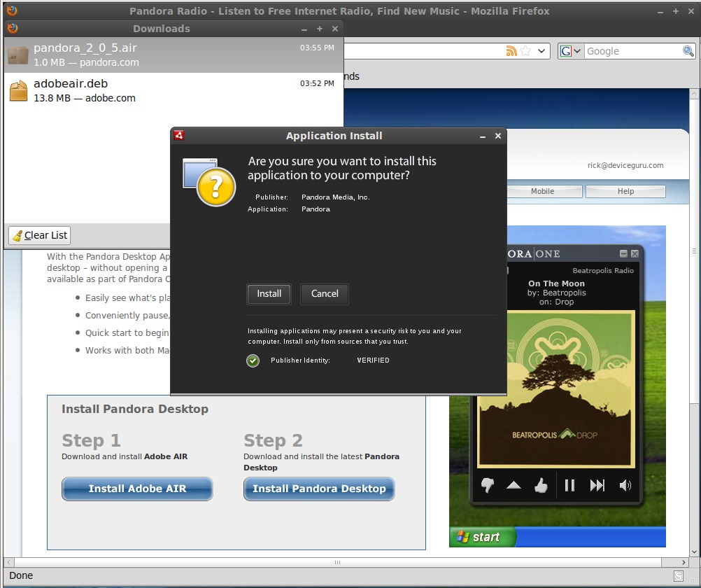Click the rick@deviceguru.com account text
The height and width of the screenshot is (588, 701).
(x=625, y=165)
